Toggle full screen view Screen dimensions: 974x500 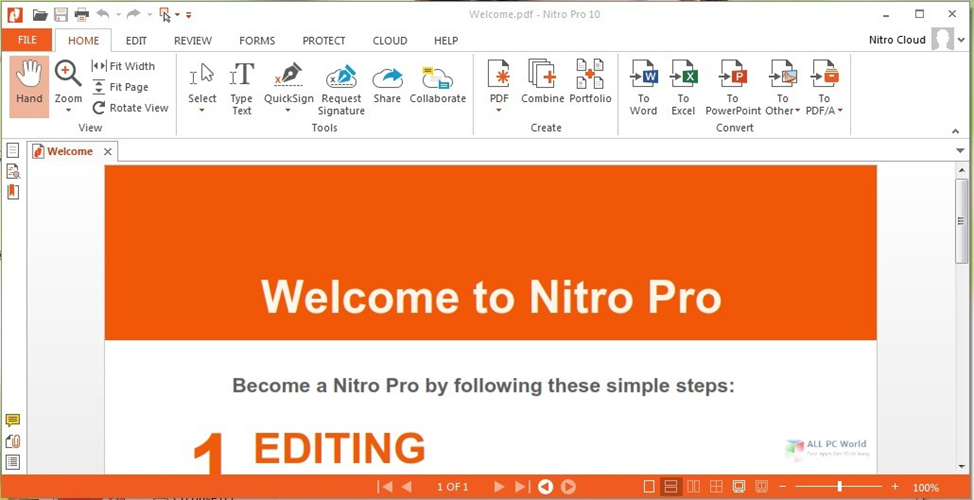739,487
